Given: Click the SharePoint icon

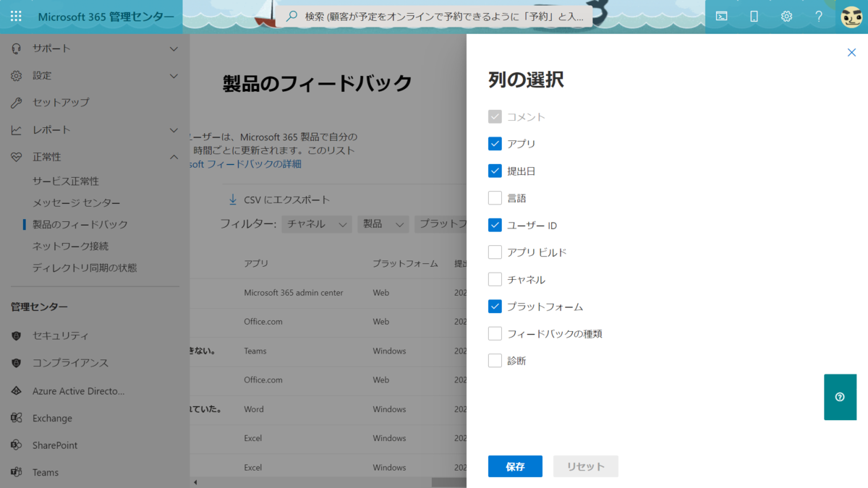Looking at the screenshot, I should (x=16, y=445).
